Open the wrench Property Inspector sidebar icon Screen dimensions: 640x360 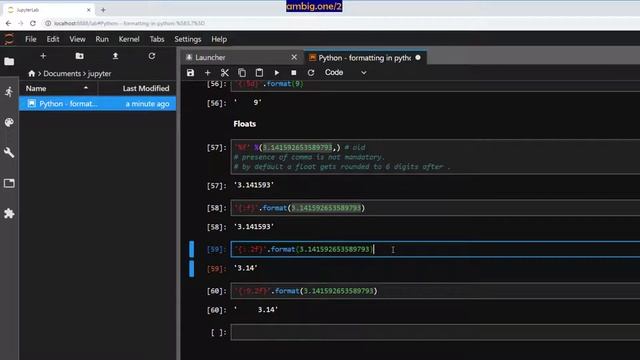[9, 153]
